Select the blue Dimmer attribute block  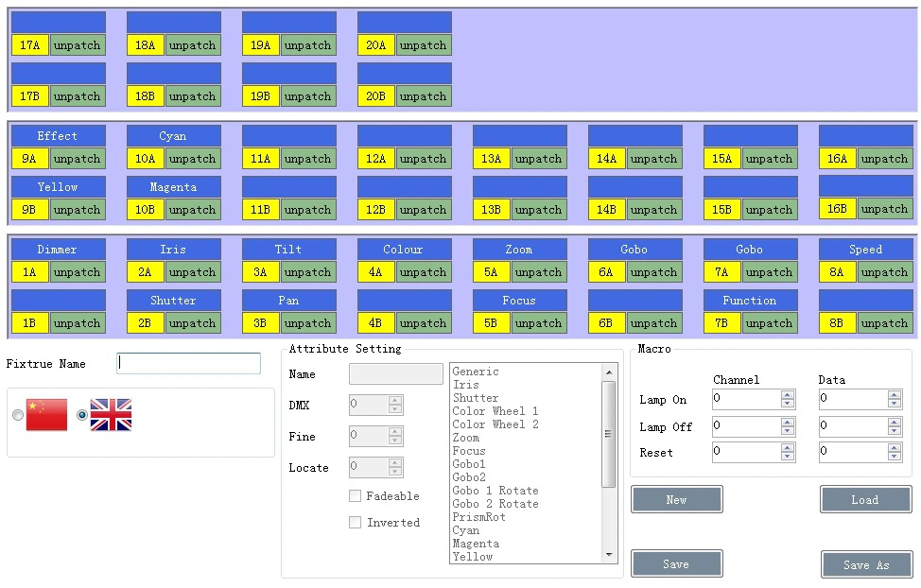pyautogui.click(x=58, y=250)
